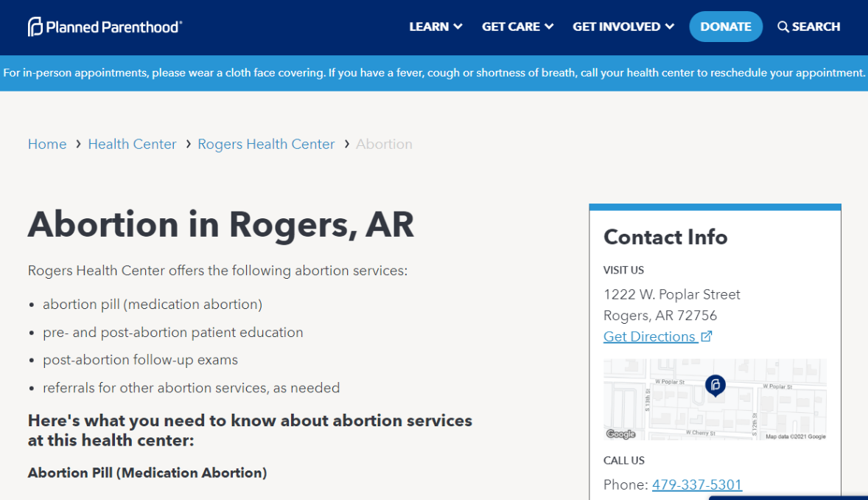
Task: Navigate to Health Center via breadcrumb link
Action: 132,144
